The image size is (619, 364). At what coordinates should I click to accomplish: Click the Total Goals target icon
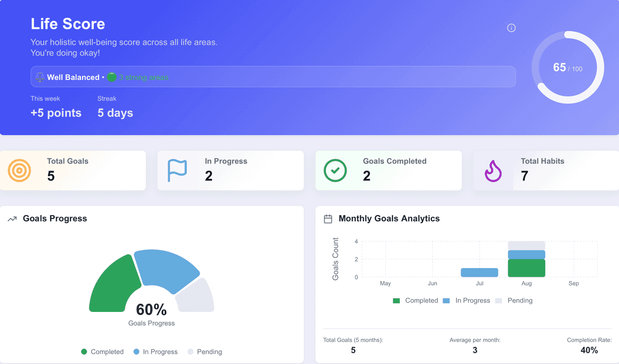tap(20, 170)
